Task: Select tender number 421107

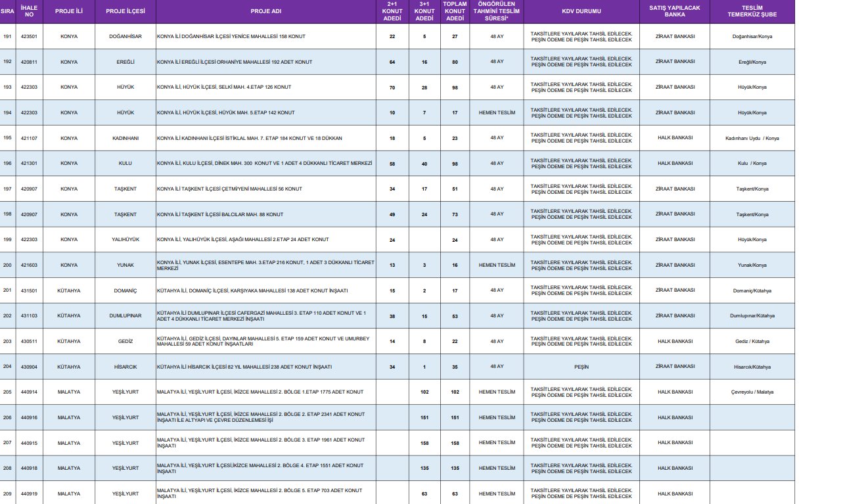Action: coord(29,138)
